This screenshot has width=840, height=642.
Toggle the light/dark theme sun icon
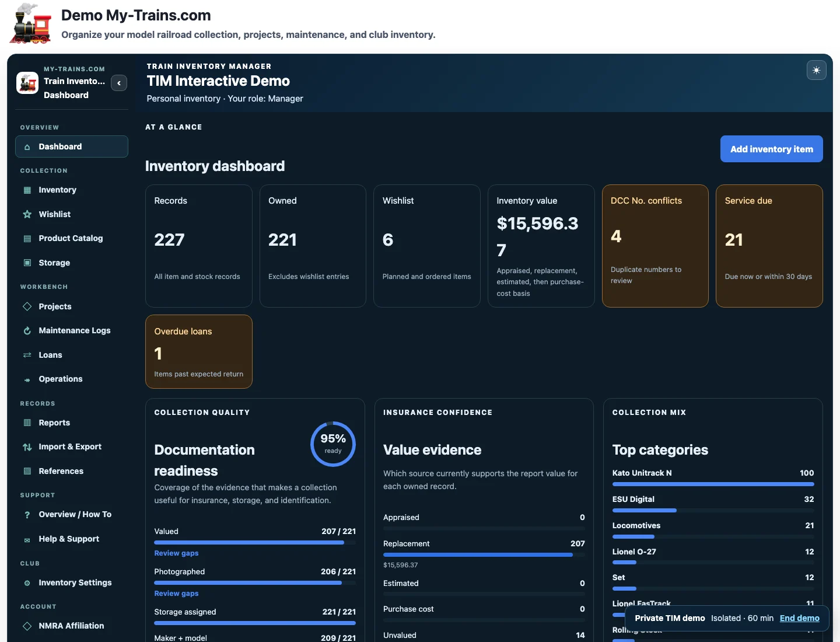point(816,70)
